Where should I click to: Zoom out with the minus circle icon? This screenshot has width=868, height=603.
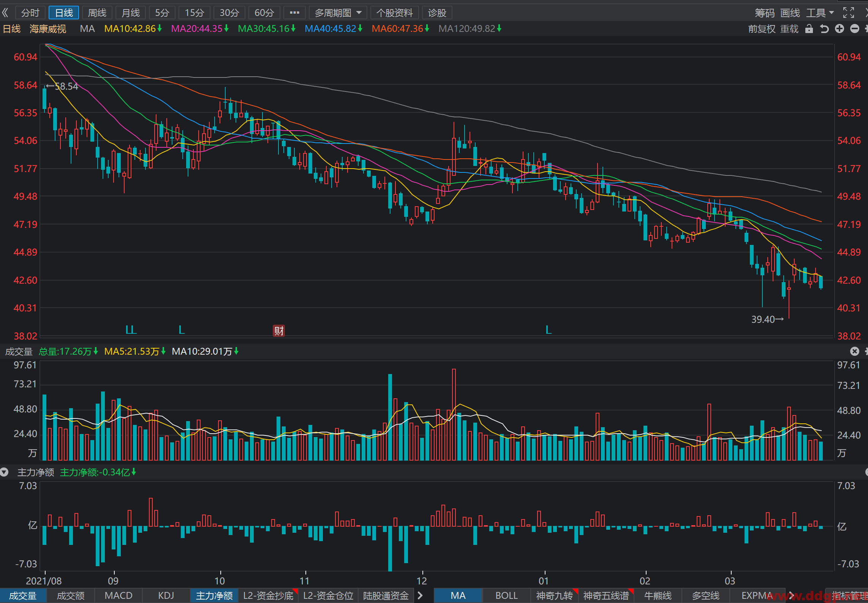coord(855,29)
